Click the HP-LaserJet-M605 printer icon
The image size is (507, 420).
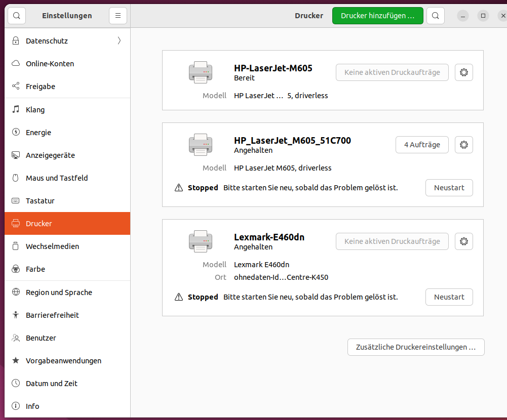point(201,72)
